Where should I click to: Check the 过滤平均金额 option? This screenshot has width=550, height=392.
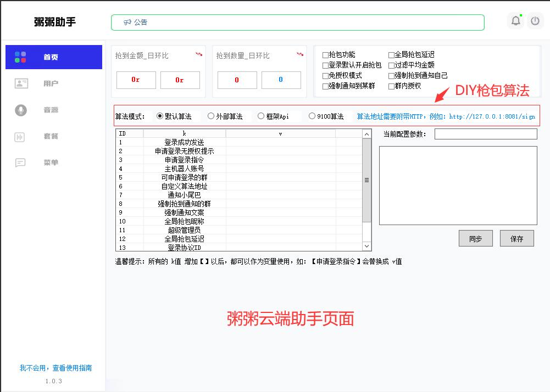point(391,65)
